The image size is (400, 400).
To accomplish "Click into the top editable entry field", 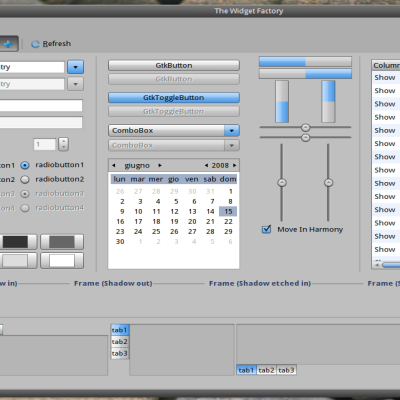I will (x=32, y=67).
